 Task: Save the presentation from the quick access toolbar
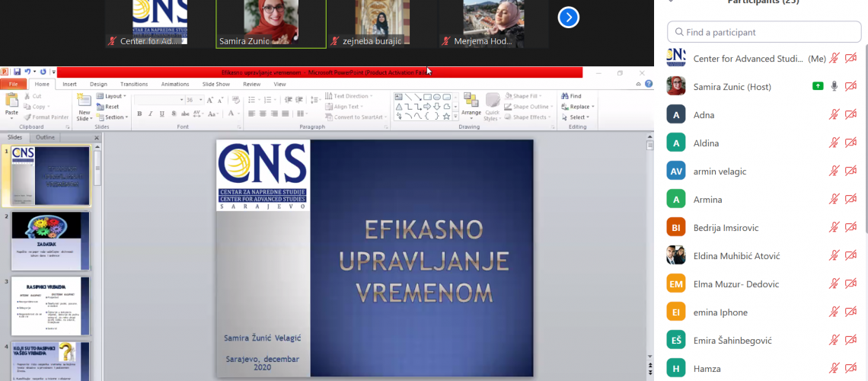(18, 72)
